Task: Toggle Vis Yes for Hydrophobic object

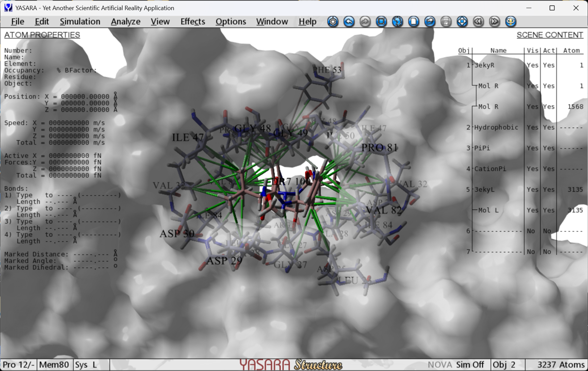Action: tap(532, 127)
